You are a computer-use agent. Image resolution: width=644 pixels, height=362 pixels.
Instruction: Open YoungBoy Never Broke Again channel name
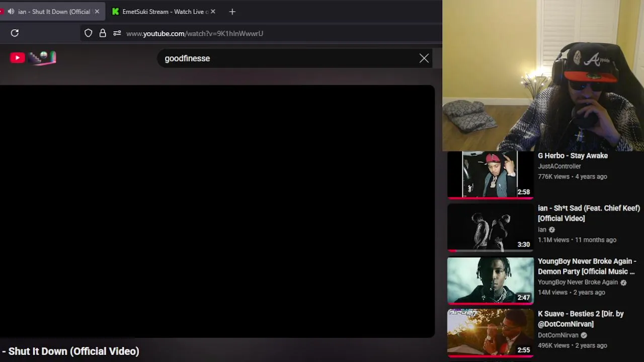click(578, 283)
